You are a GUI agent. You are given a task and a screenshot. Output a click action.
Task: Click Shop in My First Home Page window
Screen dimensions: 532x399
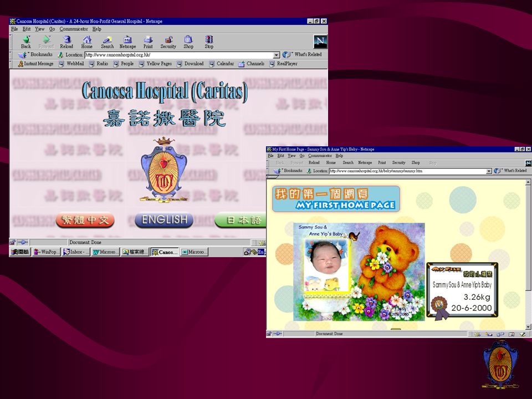click(416, 163)
